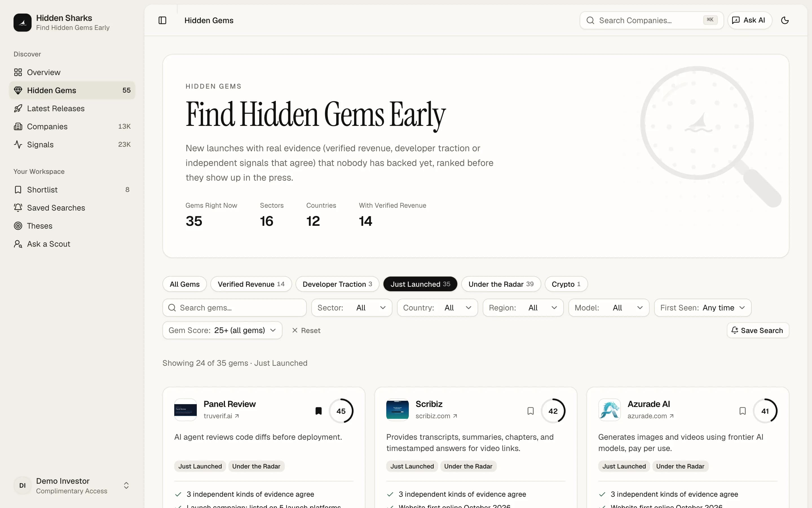Click the Save Search button

(758, 330)
